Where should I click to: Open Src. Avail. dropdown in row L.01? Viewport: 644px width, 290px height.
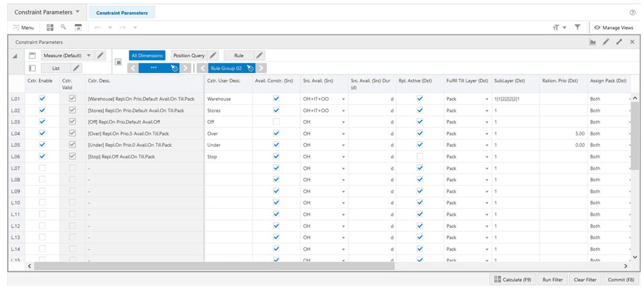pyautogui.click(x=343, y=99)
